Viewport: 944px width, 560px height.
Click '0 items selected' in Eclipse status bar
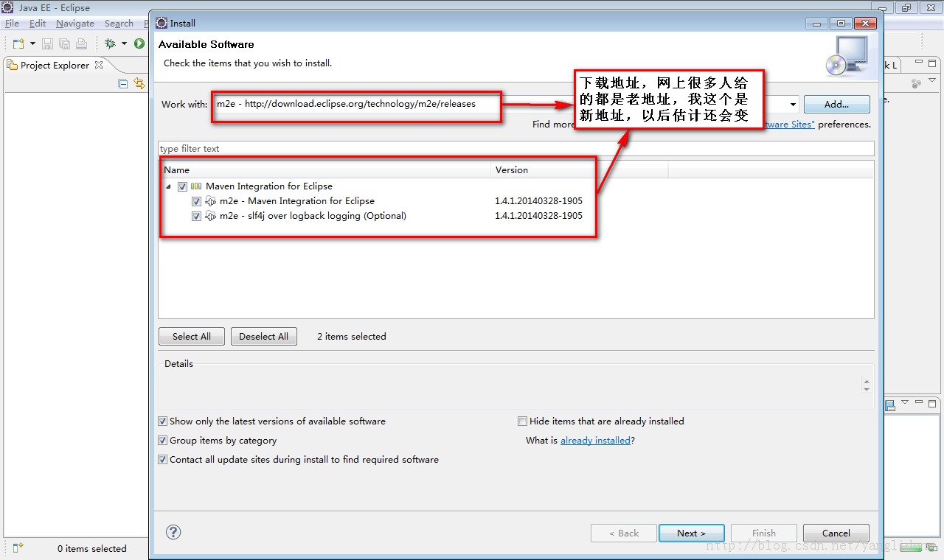92,549
